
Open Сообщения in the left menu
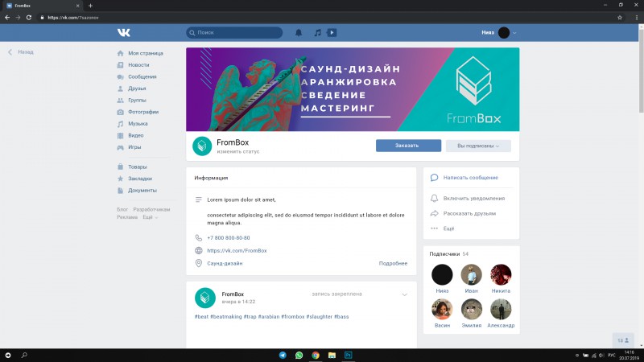[x=142, y=76]
